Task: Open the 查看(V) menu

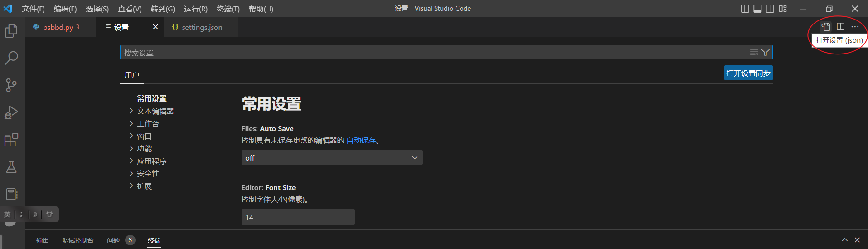Action: (x=130, y=9)
